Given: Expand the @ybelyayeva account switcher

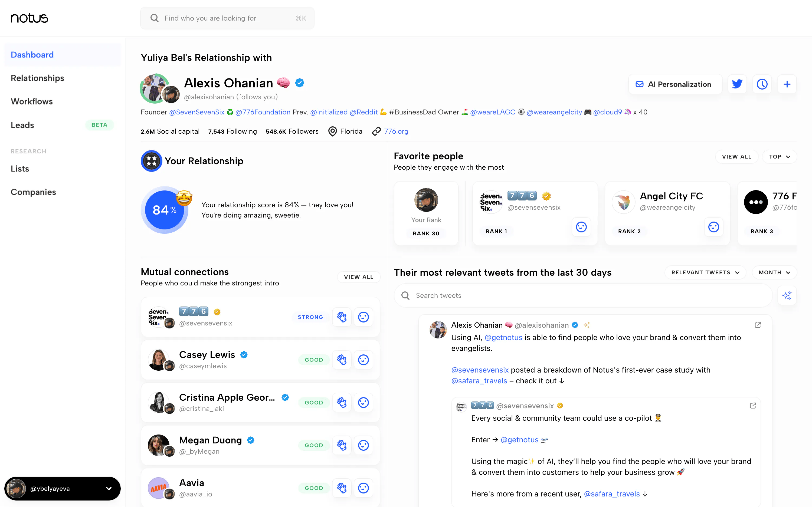Looking at the screenshot, I should pyautogui.click(x=62, y=488).
